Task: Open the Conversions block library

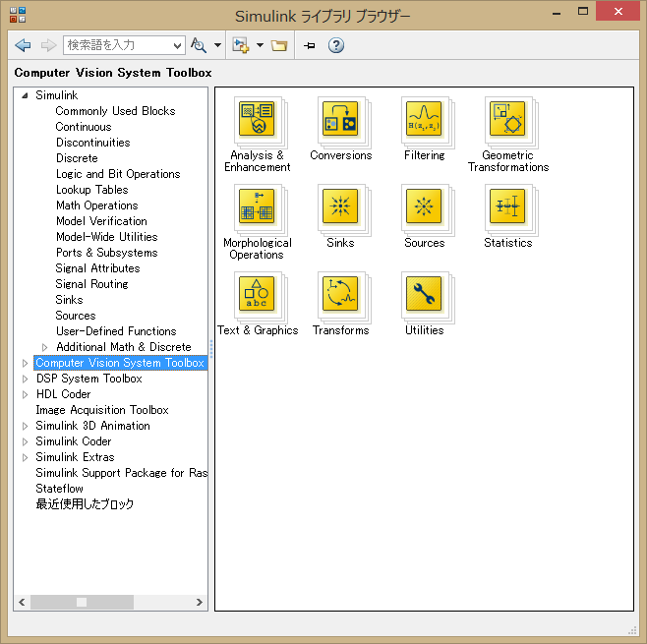Action: point(340,120)
